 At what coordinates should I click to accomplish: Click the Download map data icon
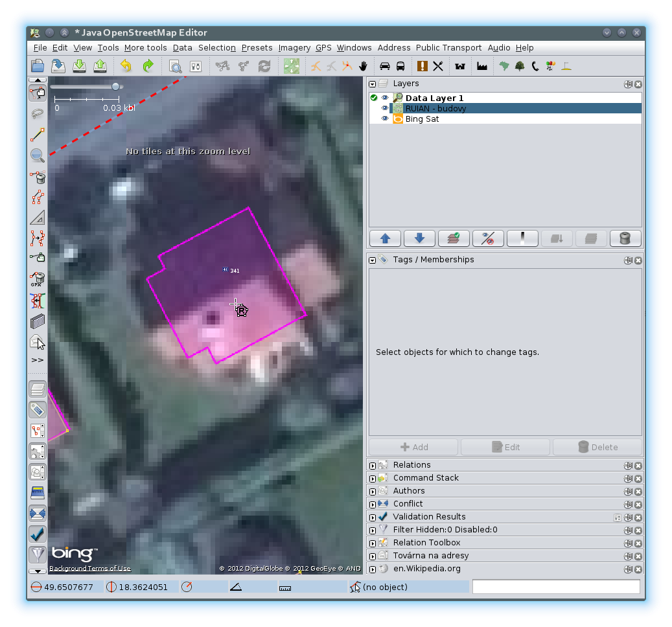[79, 66]
